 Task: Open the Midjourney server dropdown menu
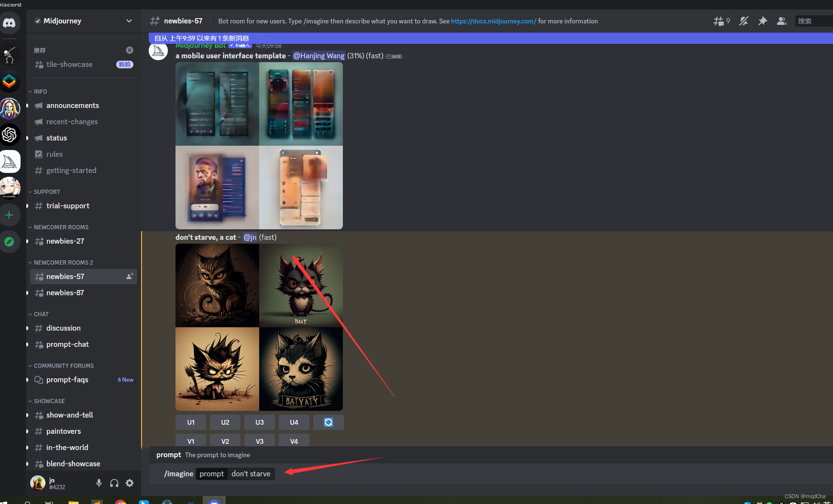tap(83, 21)
